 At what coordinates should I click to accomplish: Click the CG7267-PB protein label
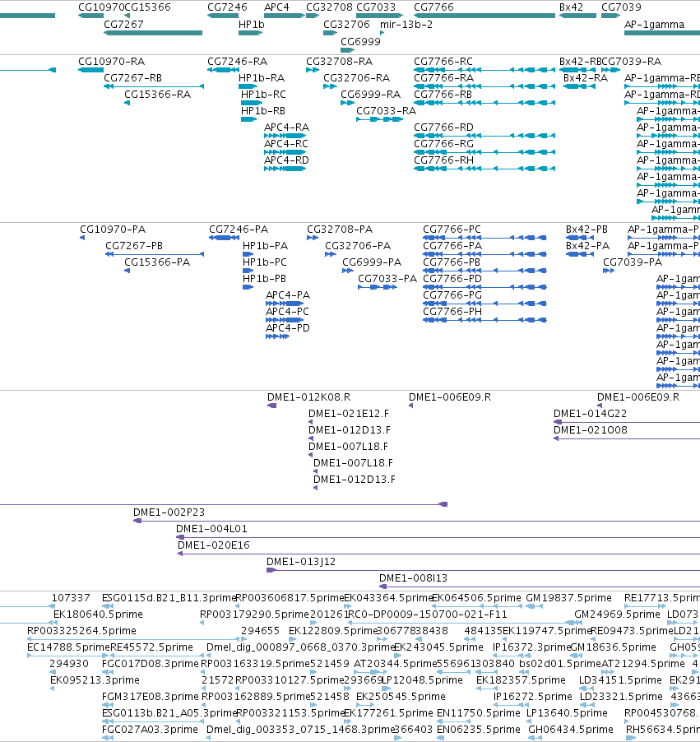pyautogui.click(x=134, y=246)
